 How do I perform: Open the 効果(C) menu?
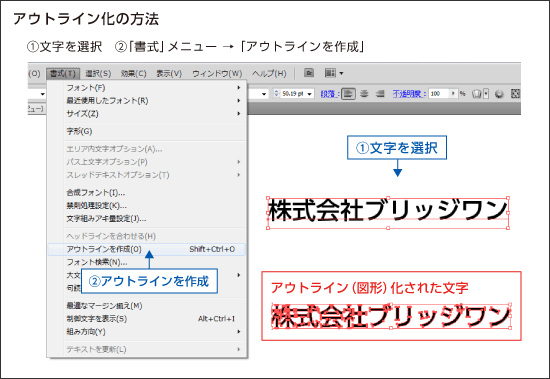click(x=134, y=73)
